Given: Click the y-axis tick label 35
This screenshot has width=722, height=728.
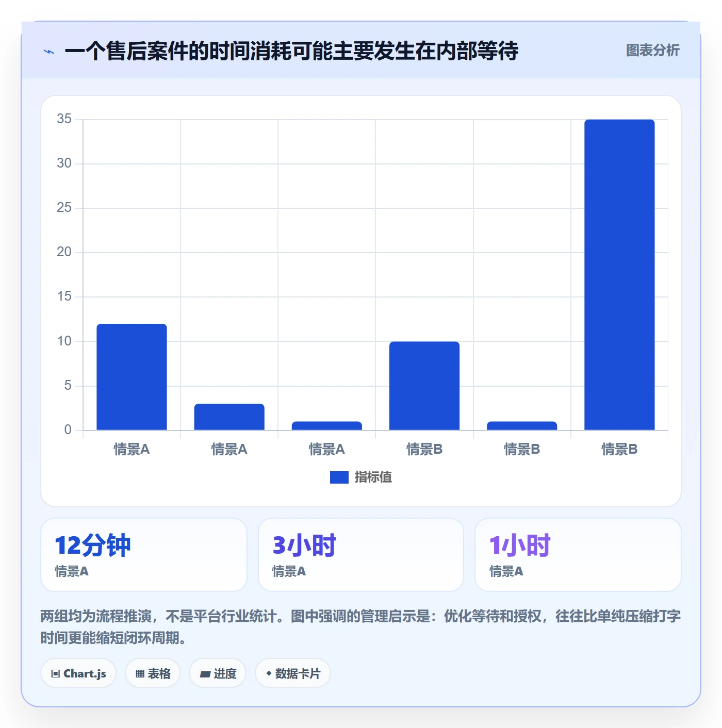Looking at the screenshot, I should 64,119.
